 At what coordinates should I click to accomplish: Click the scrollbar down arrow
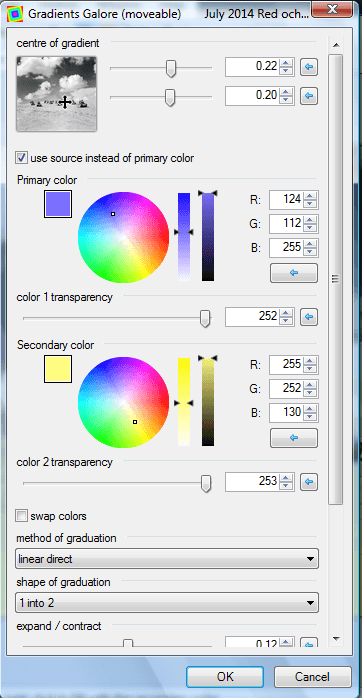[x=336, y=638]
